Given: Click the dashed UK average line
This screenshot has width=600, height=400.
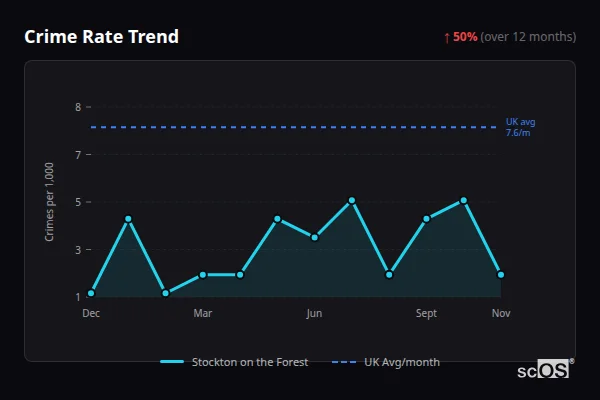Looking at the screenshot, I should pyautogui.click(x=294, y=127).
